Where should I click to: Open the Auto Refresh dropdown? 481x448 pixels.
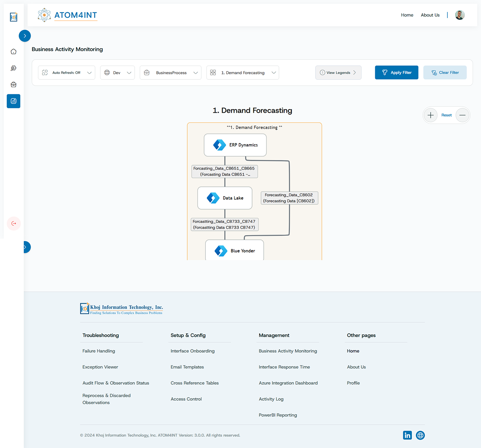click(67, 73)
